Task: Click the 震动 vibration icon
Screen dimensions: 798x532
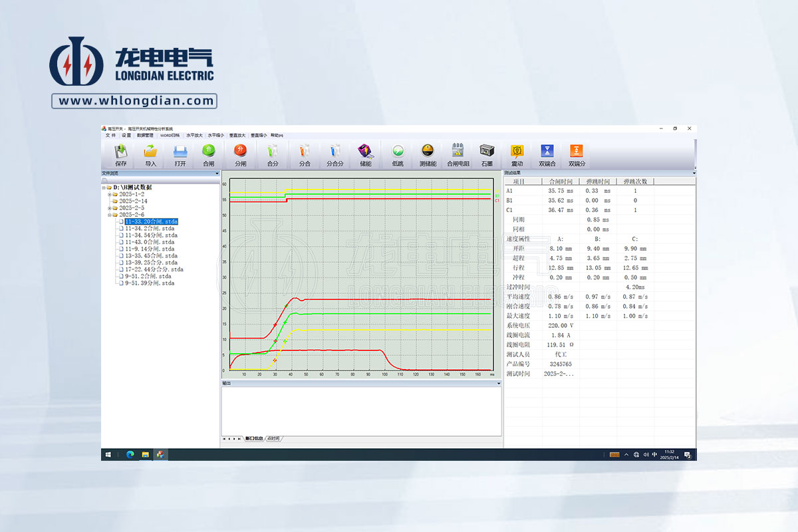Action: (517, 152)
